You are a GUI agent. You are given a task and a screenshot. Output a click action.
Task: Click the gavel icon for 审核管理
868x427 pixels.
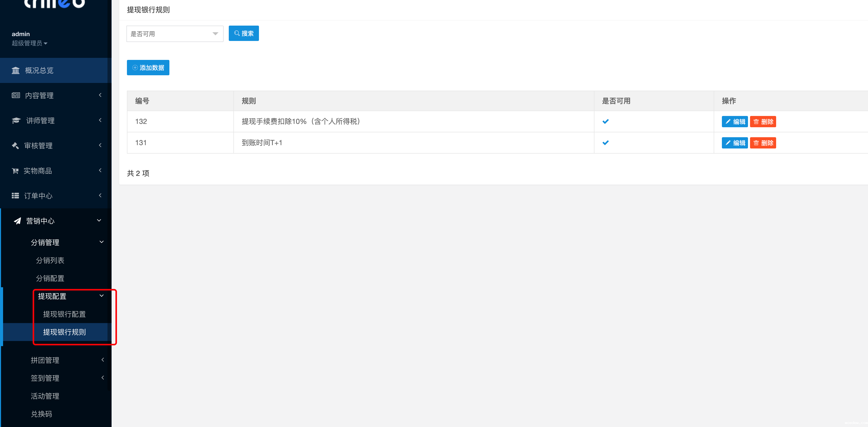[x=15, y=146]
